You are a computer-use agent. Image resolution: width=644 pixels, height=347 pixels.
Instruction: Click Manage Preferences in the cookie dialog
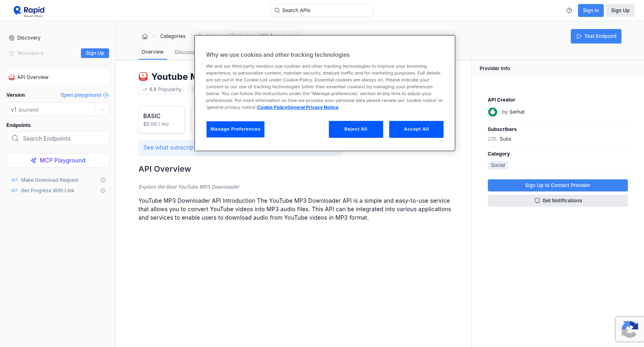tap(235, 129)
